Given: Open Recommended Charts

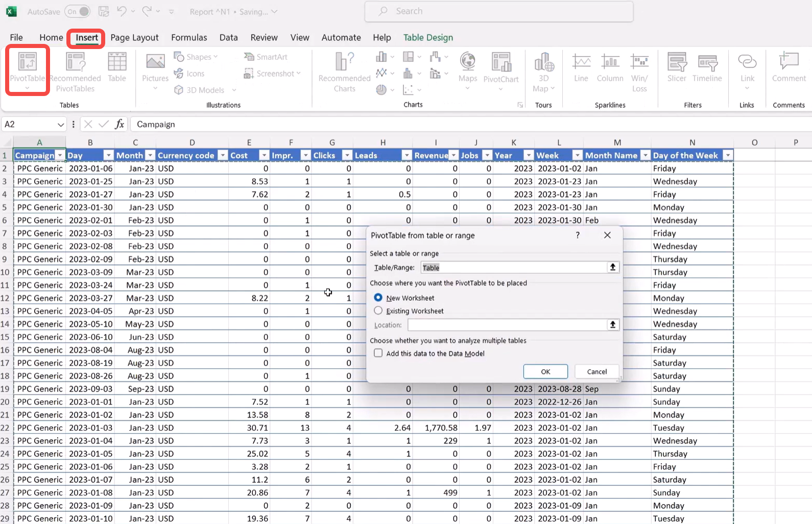Looking at the screenshot, I should coord(345,72).
